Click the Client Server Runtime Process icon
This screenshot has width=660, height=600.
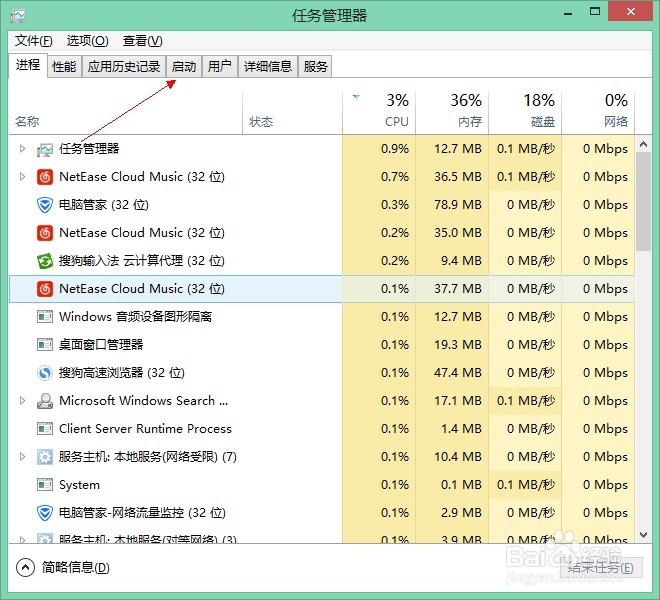pos(45,429)
